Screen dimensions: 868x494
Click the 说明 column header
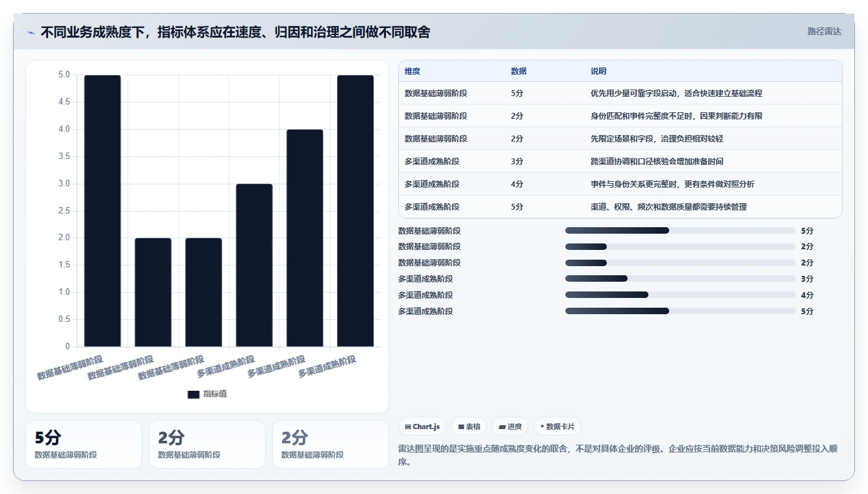click(x=598, y=71)
